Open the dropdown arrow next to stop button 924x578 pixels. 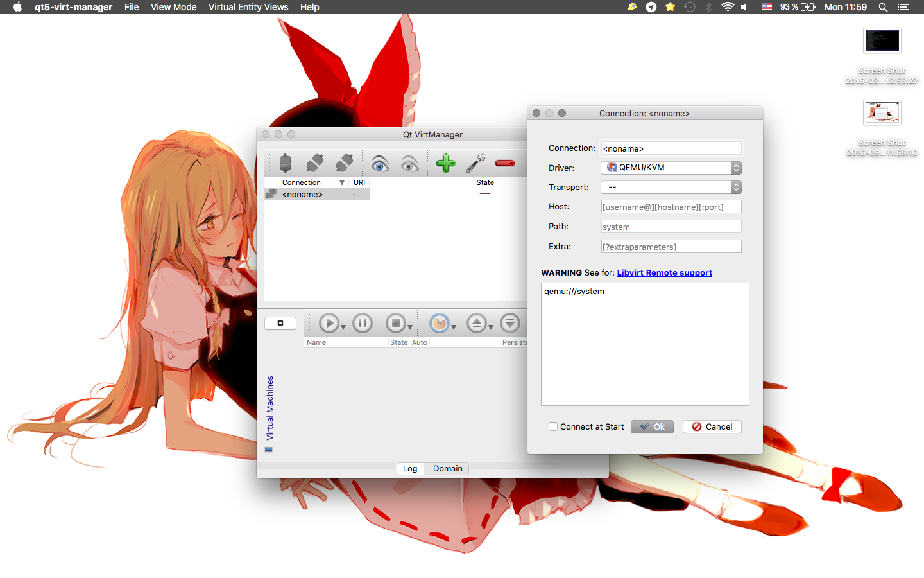pyautogui.click(x=410, y=328)
